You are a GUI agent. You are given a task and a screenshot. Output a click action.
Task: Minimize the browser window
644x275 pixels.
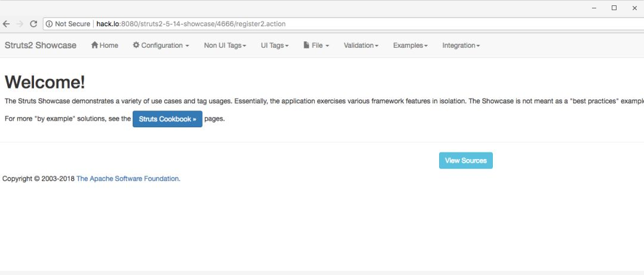click(594, 8)
